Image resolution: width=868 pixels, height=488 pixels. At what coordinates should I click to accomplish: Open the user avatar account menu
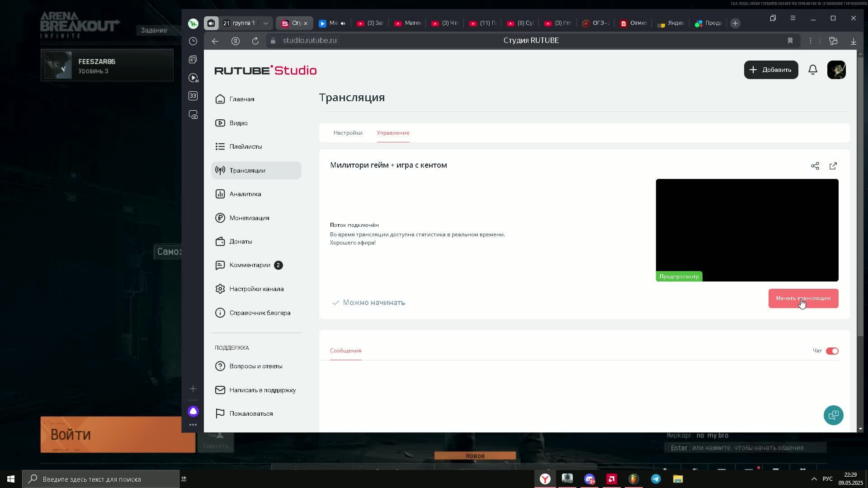836,70
